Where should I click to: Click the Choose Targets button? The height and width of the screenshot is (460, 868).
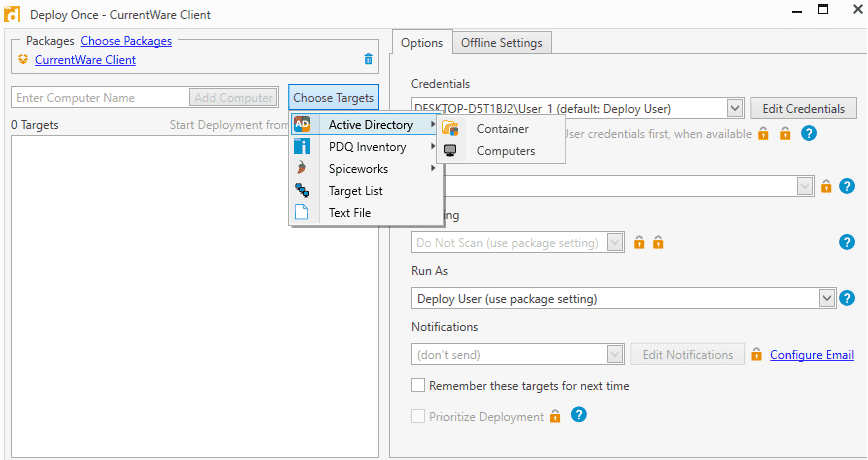click(x=333, y=97)
